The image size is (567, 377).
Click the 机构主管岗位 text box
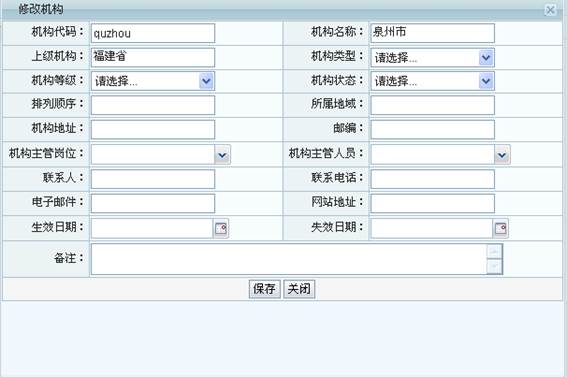click(153, 155)
